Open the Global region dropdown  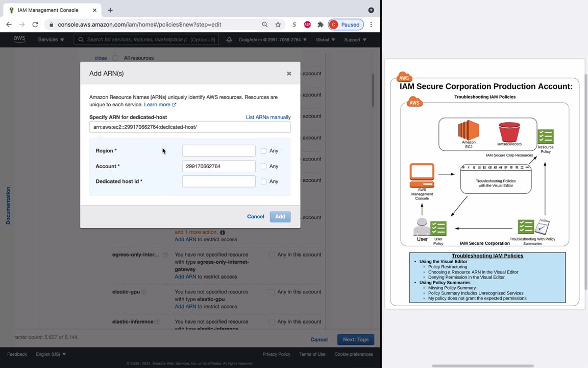(325, 39)
